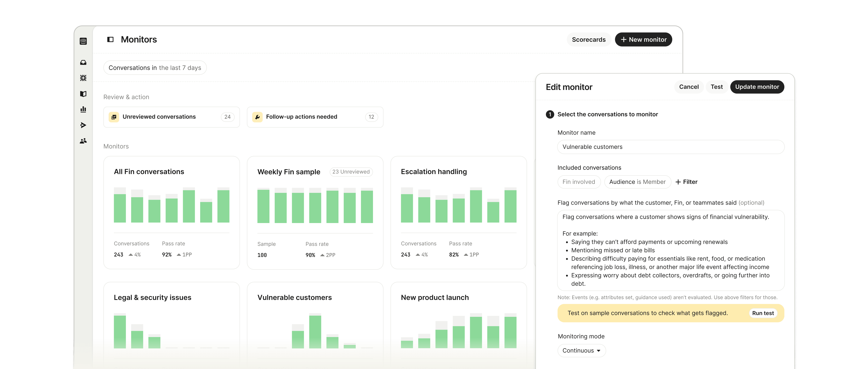Click the Follow-up actions wrench icon
This screenshot has height=369, width=868.
pyautogui.click(x=257, y=117)
